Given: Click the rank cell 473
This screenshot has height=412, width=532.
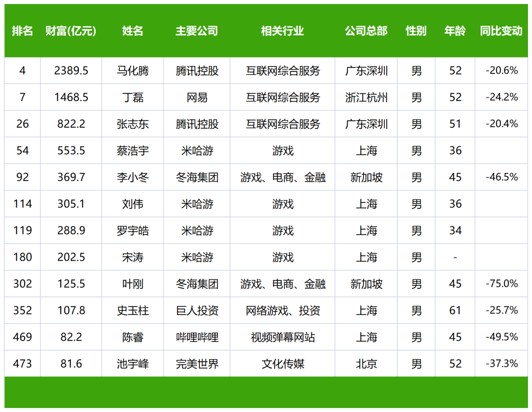Looking at the screenshot, I should click(x=23, y=364).
